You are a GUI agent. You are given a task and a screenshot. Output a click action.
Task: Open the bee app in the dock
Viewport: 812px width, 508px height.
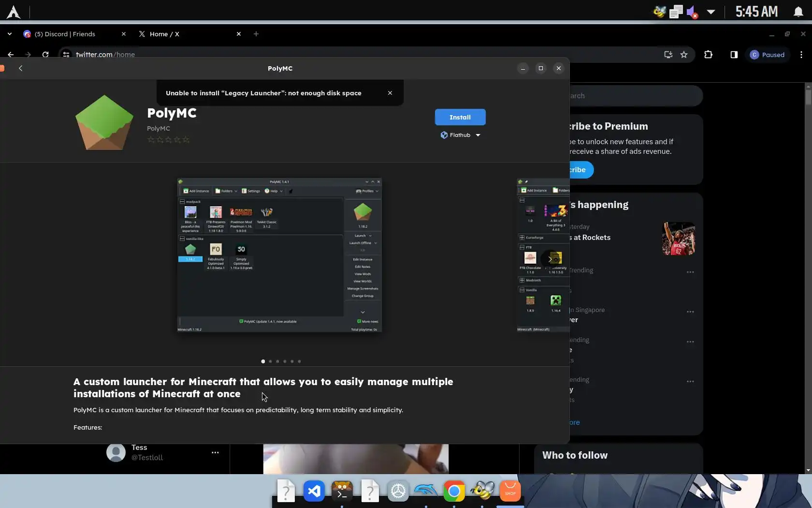(x=482, y=492)
